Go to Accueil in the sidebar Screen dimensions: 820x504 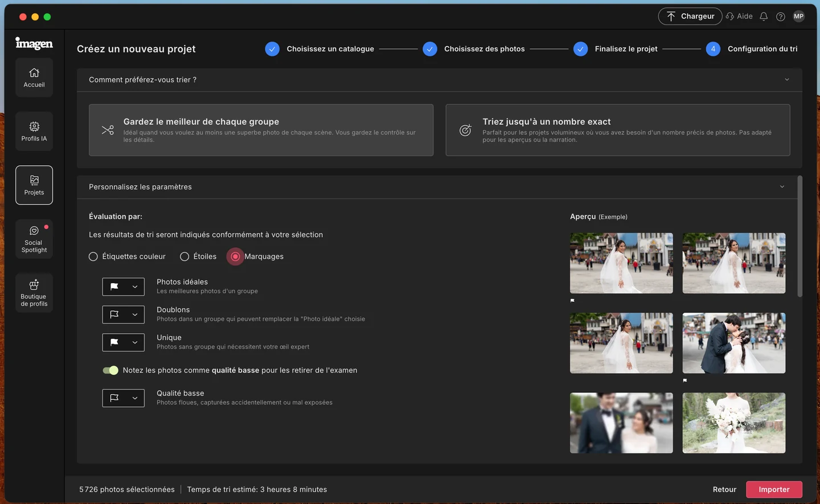pos(34,77)
